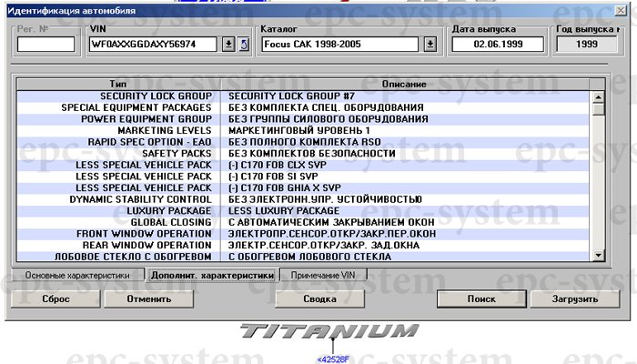Select the GLOBAL CLOSING row

(x=303, y=222)
